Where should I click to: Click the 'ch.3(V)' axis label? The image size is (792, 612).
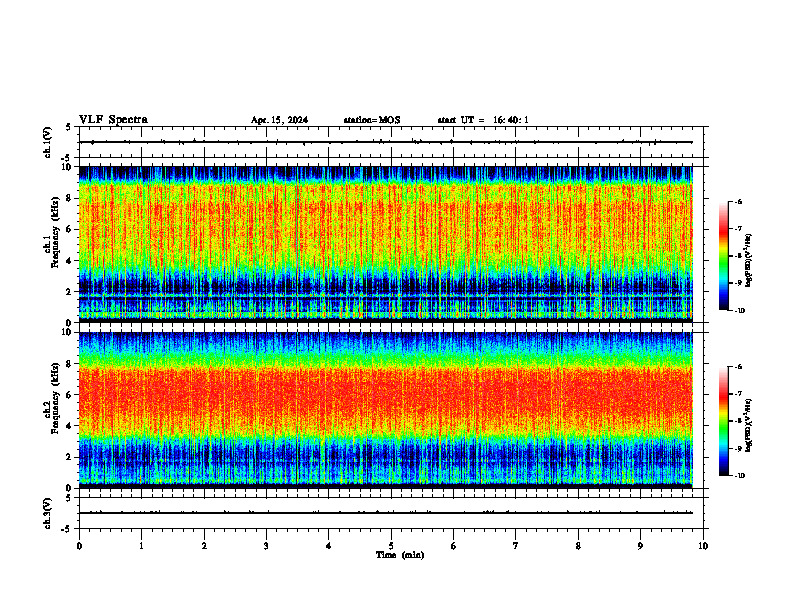pyautogui.click(x=48, y=513)
